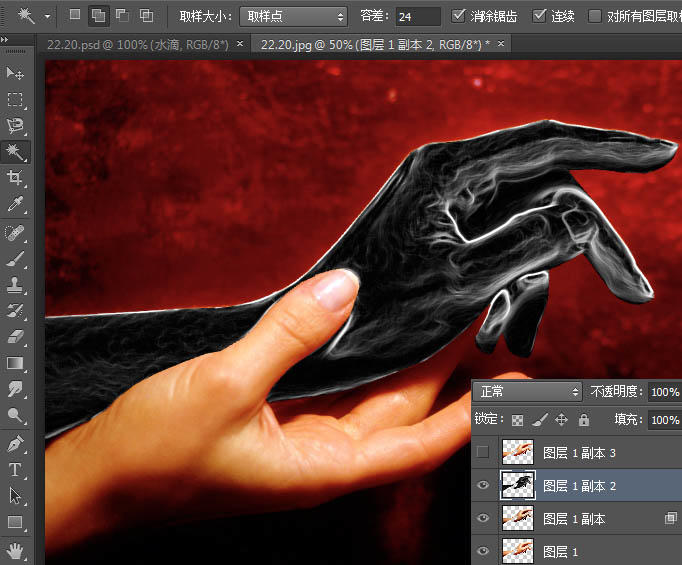Image resolution: width=682 pixels, height=565 pixels.
Task: Select the Pen tool
Action: [x=15, y=444]
